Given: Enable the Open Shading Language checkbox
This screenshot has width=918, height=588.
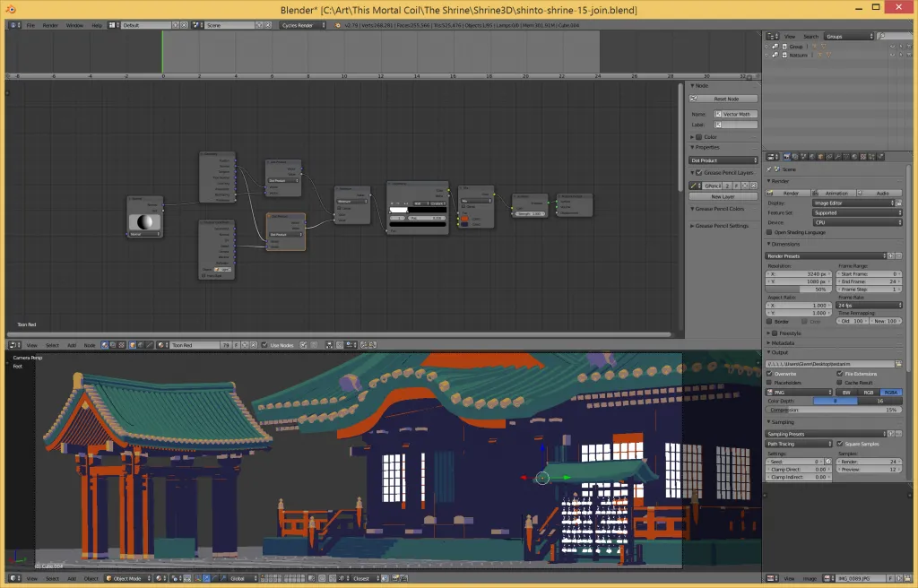Looking at the screenshot, I should point(770,232).
